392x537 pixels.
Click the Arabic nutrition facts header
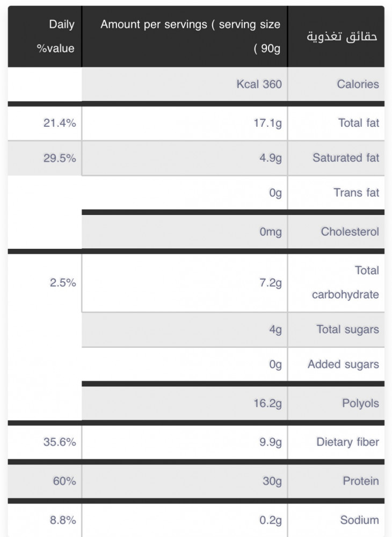click(341, 37)
